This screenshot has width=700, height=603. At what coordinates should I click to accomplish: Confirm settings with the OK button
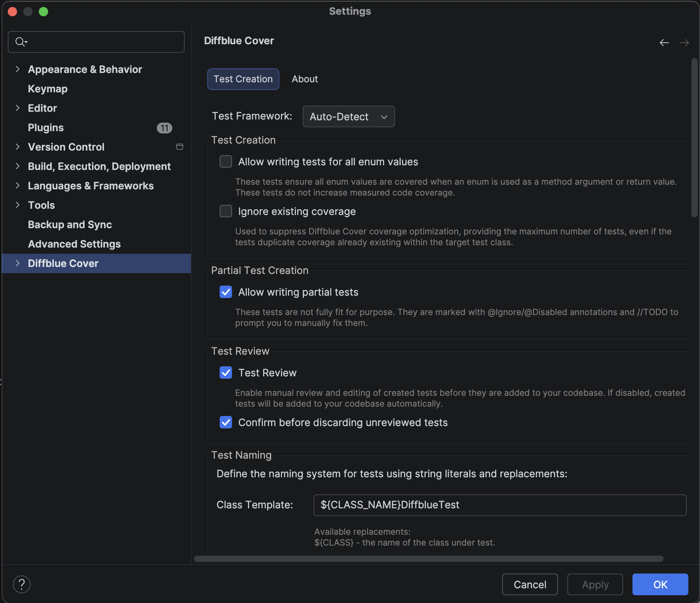click(x=660, y=584)
